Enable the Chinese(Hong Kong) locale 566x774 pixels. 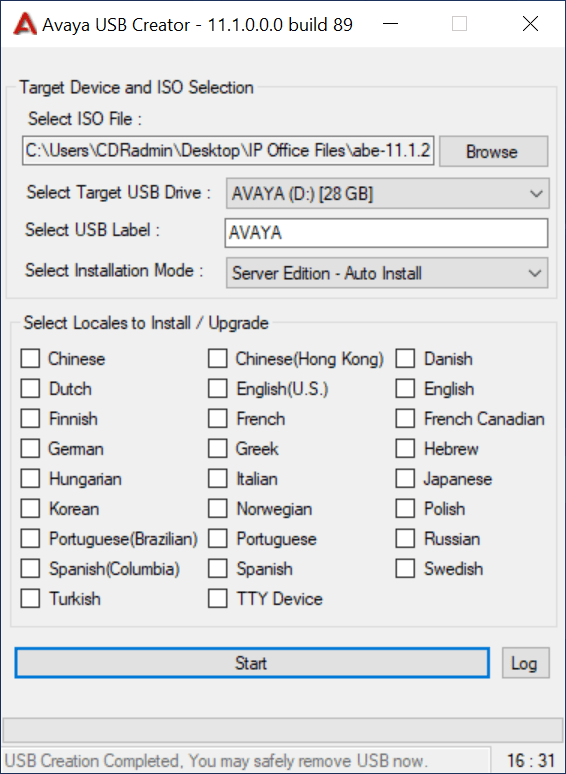tap(218, 359)
